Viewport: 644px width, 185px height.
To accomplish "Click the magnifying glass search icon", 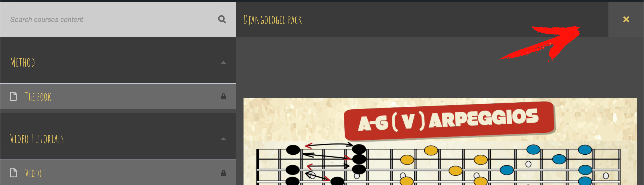I will (x=222, y=19).
